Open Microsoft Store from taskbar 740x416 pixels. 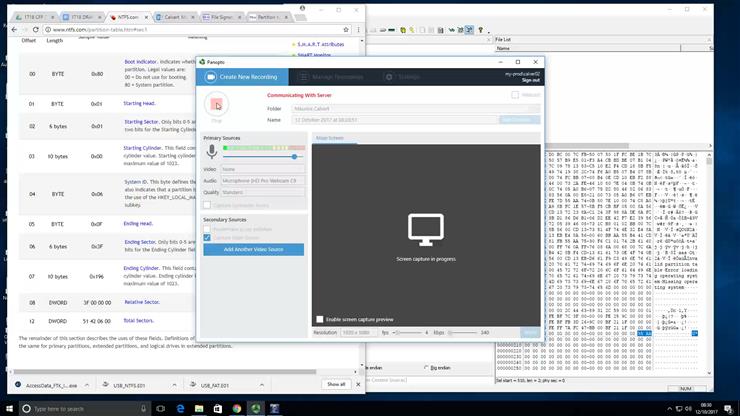(218, 408)
